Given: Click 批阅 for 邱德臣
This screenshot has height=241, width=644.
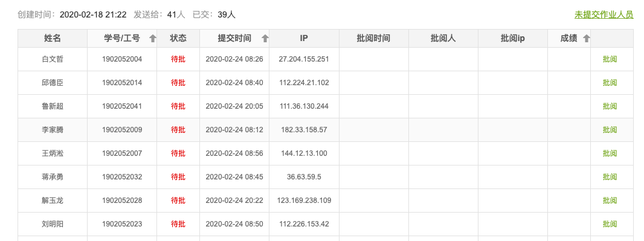Looking at the screenshot, I should coord(610,83).
